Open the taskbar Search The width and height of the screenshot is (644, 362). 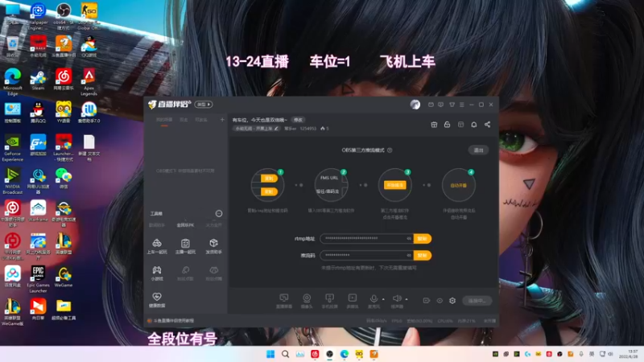tap(285, 354)
